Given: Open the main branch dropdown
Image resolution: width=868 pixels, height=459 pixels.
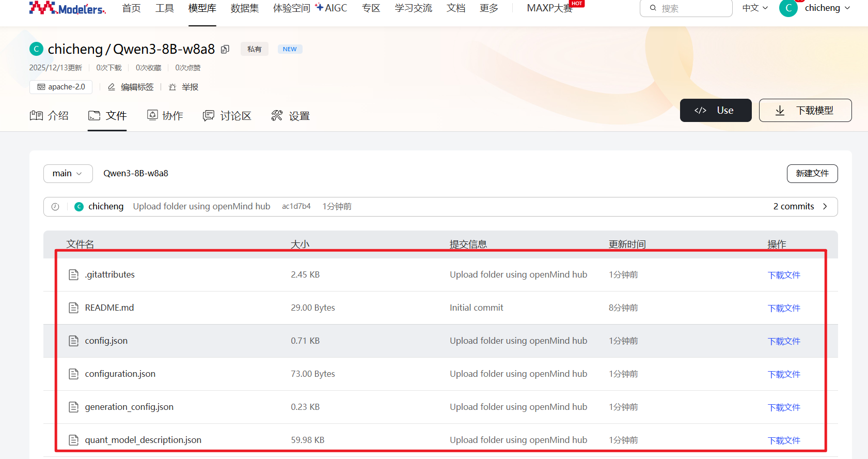Looking at the screenshot, I should tap(68, 174).
